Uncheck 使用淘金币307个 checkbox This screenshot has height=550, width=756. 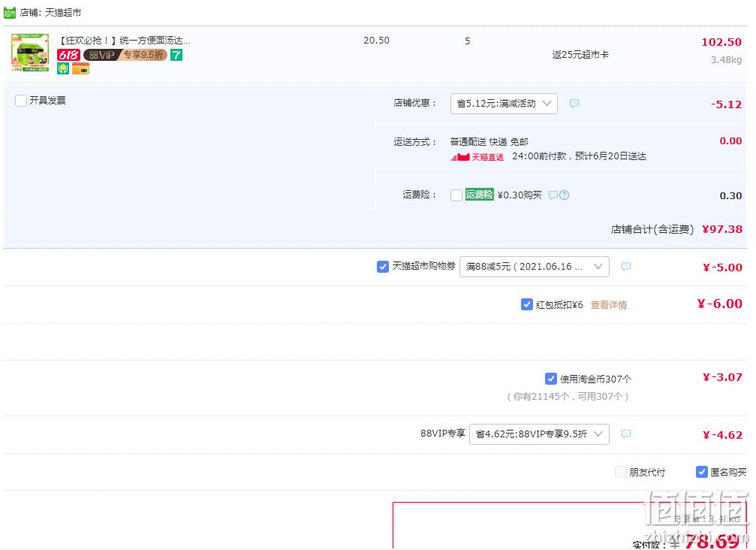(550, 379)
